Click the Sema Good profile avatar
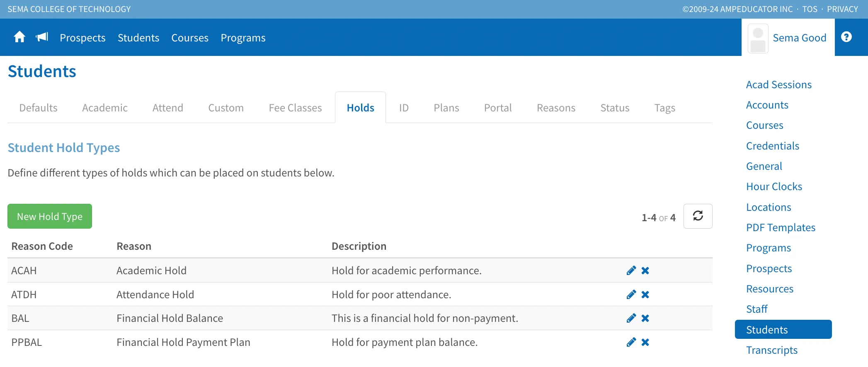Image resolution: width=868 pixels, height=367 pixels. [758, 38]
